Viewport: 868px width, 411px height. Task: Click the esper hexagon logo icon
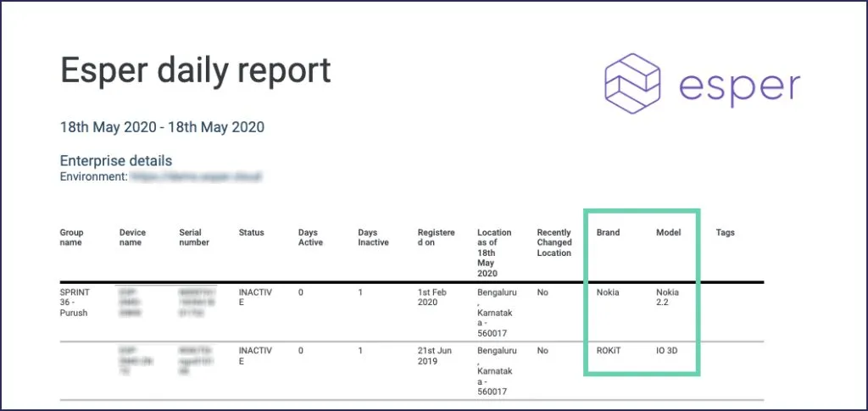pyautogui.click(x=632, y=84)
